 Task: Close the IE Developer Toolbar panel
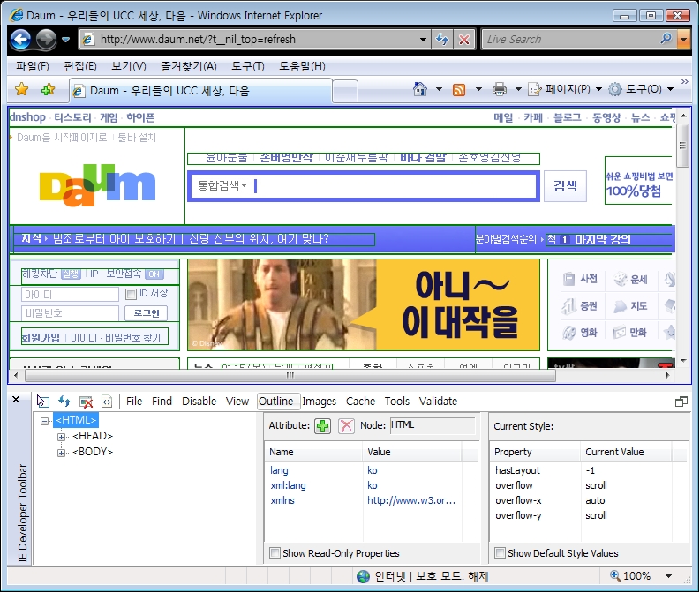point(16,400)
